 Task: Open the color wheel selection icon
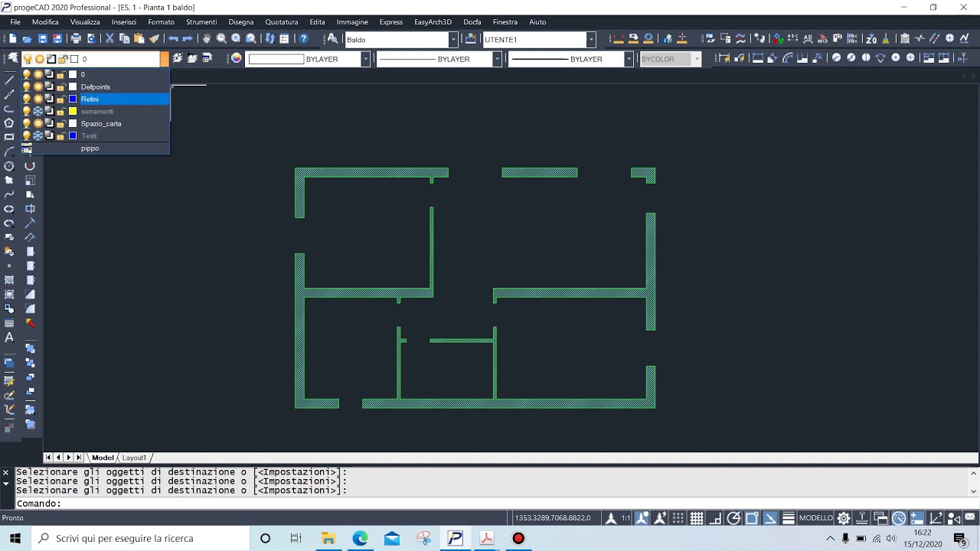[x=237, y=59]
